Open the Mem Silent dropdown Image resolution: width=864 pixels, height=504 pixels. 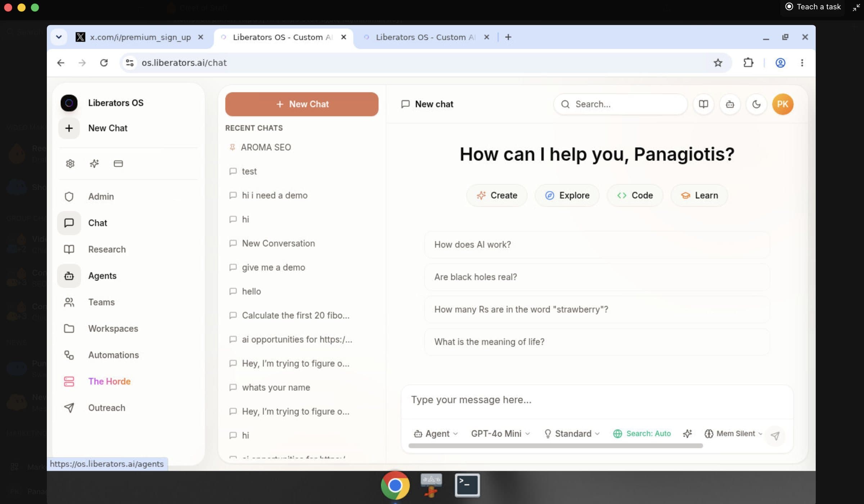tap(733, 434)
